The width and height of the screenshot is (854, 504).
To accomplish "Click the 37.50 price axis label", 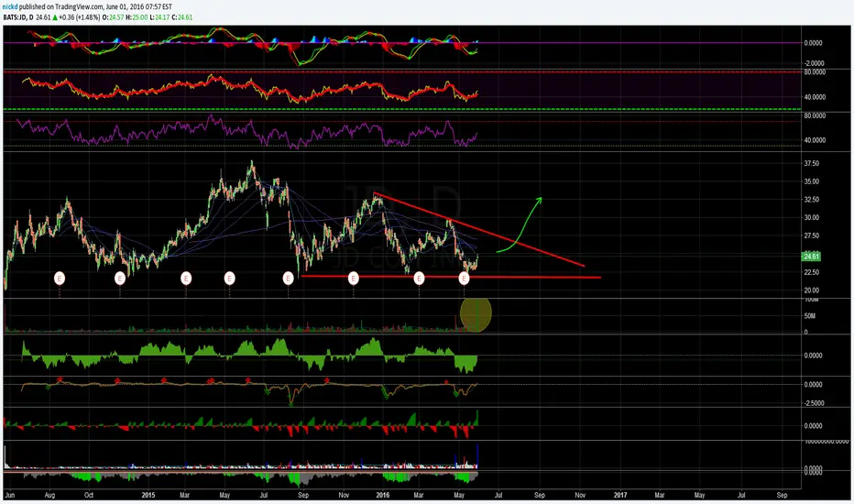I will click(812, 163).
